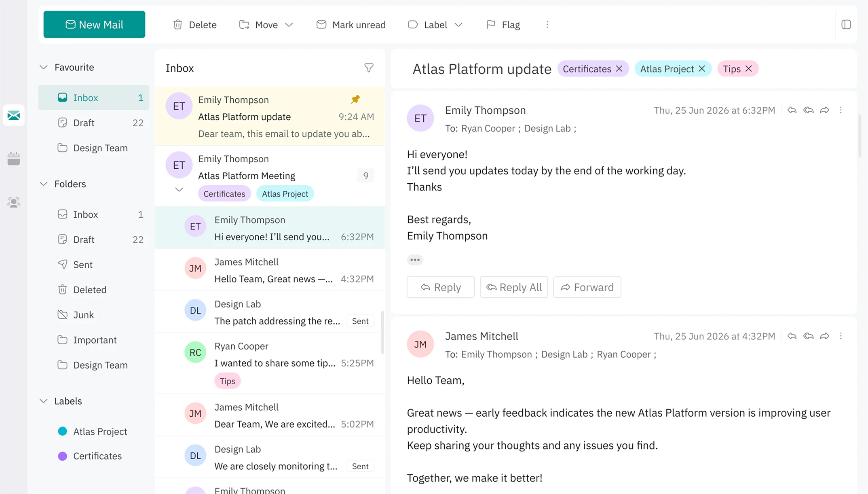Click the message list scrollbar

(382, 333)
